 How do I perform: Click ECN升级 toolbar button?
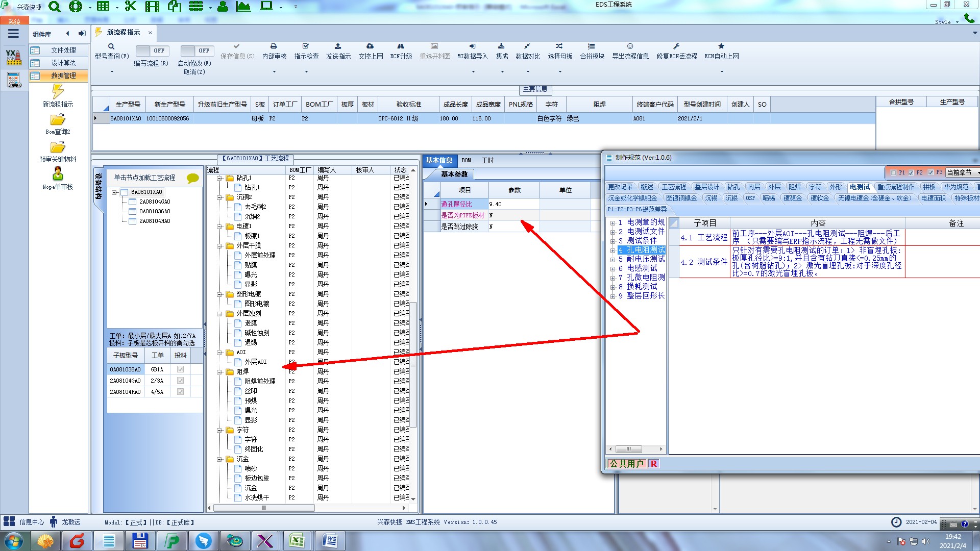pyautogui.click(x=401, y=52)
